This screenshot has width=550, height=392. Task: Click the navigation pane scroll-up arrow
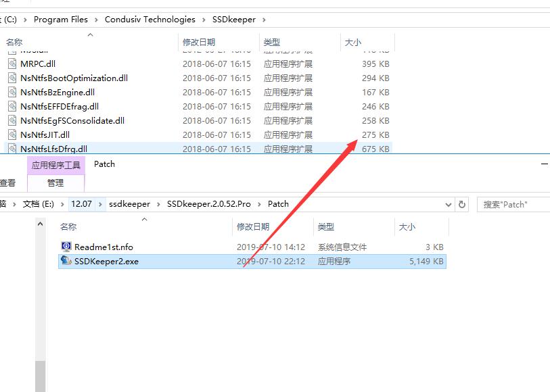(41, 224)
